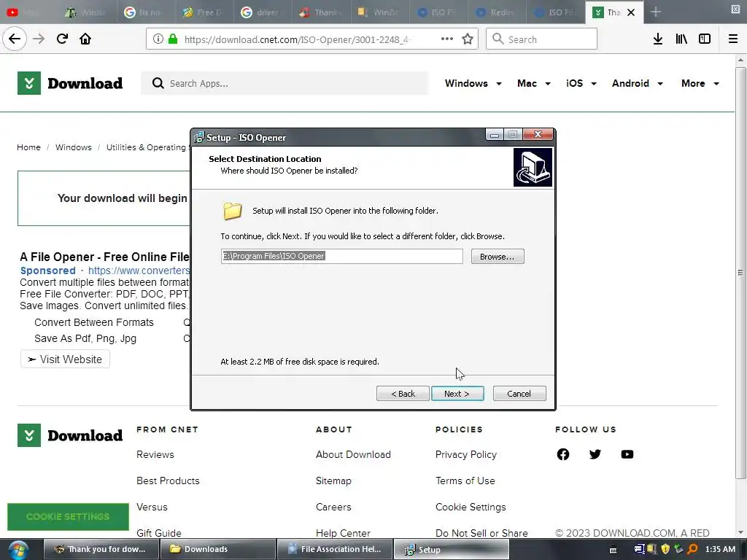Viewport: 747px width, 560px height.
Task: Close the active Download.com tab
Action: click(x=631, y=12)
